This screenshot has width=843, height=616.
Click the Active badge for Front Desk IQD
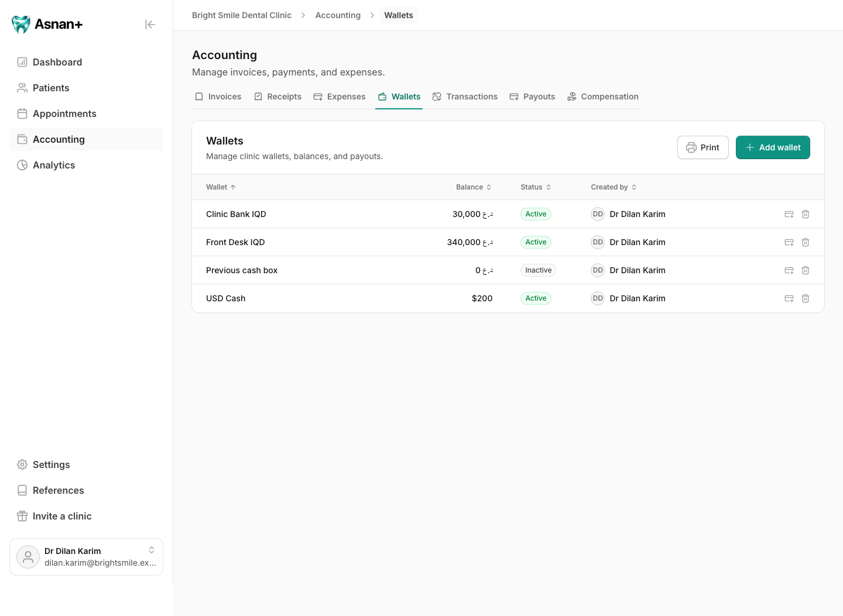pyautogui.click(x=536, y=242)
